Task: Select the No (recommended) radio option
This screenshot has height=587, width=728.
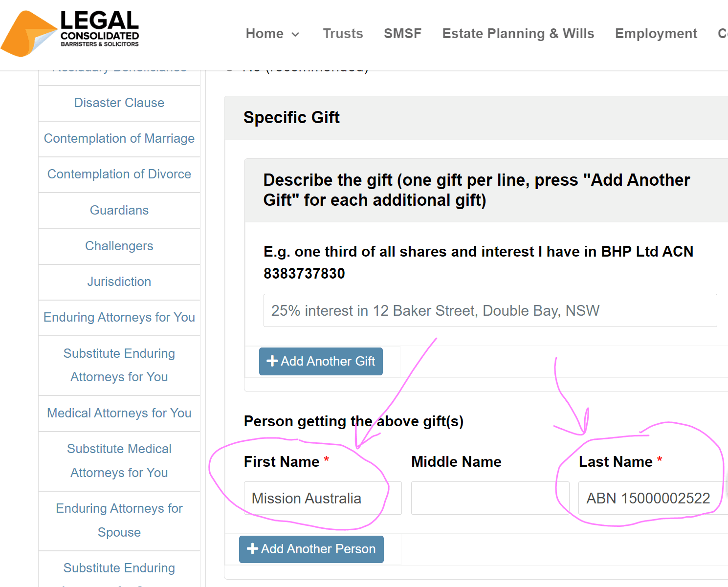Action: (230, 67)
